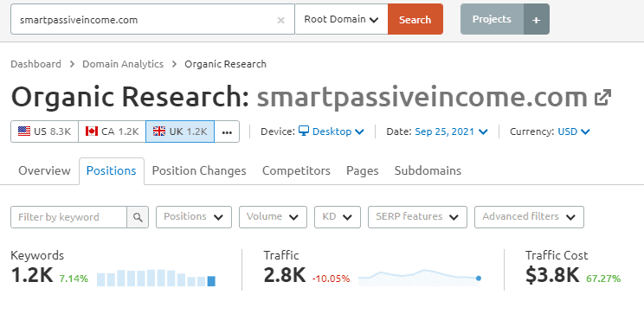Open the Positions filter dropdown

point(194,217)
